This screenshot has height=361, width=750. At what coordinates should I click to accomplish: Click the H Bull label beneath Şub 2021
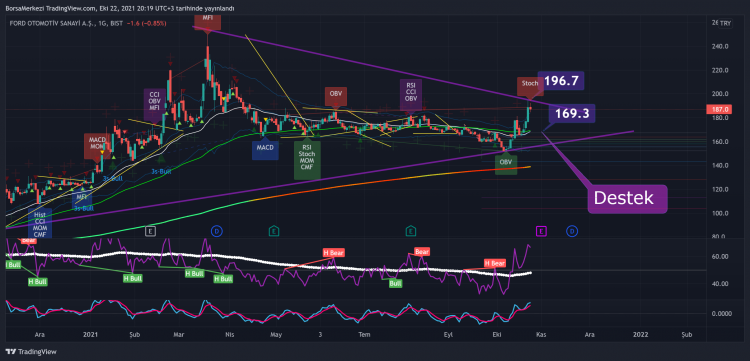pyautogui.click(x=132, y=278)
